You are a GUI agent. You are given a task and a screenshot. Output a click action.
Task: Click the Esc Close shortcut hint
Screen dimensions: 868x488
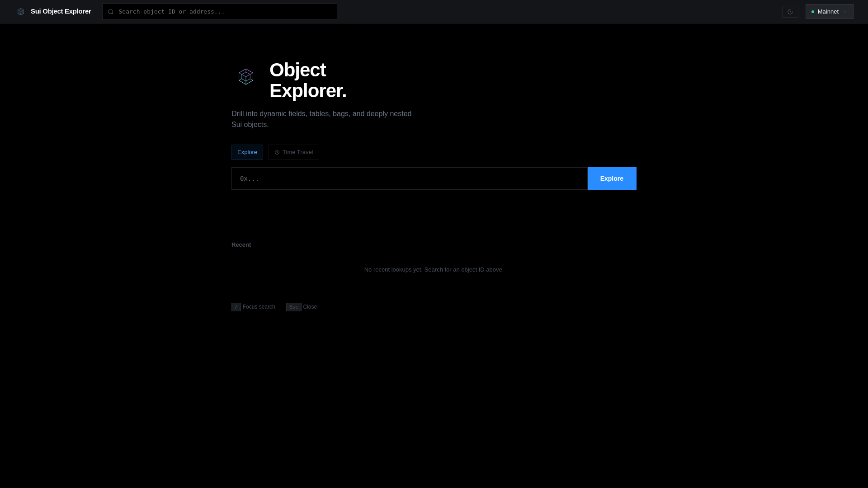point(302,307)
